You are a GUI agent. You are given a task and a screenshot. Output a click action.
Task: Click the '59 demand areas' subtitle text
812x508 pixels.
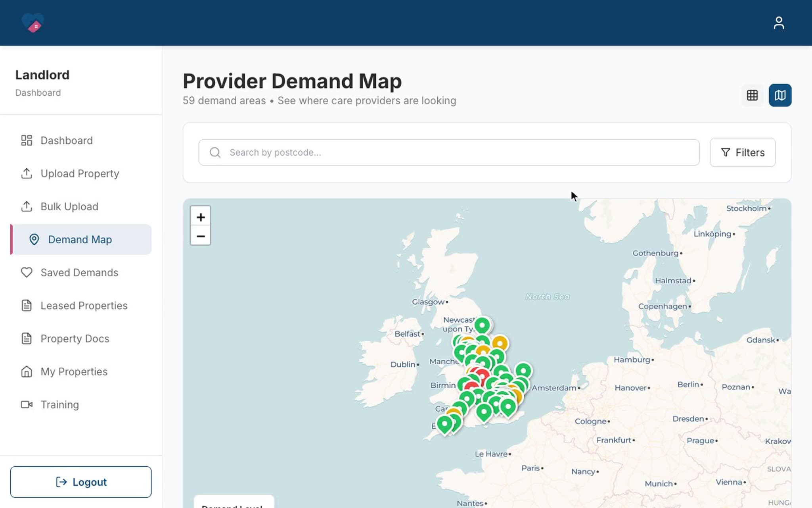coord(224,100)
